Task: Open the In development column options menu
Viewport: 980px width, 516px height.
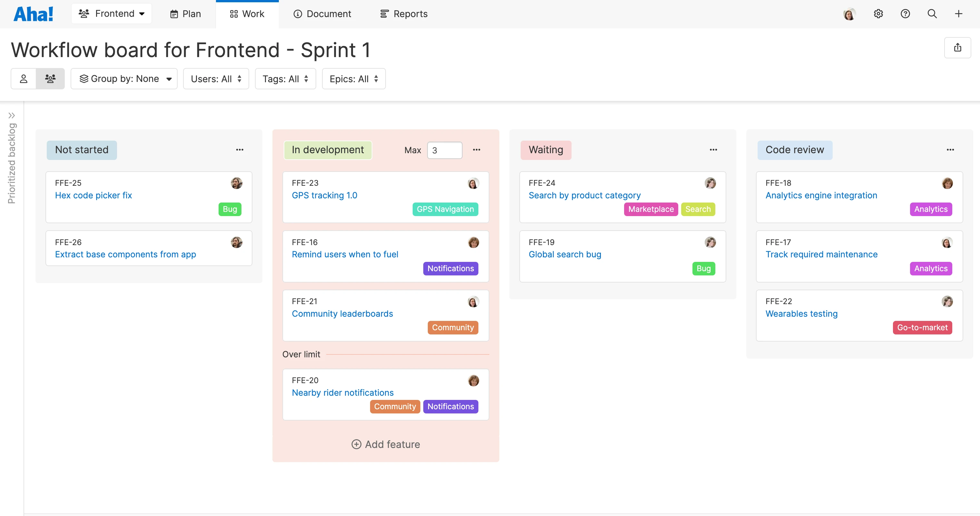Action: (x=476, y=150)
